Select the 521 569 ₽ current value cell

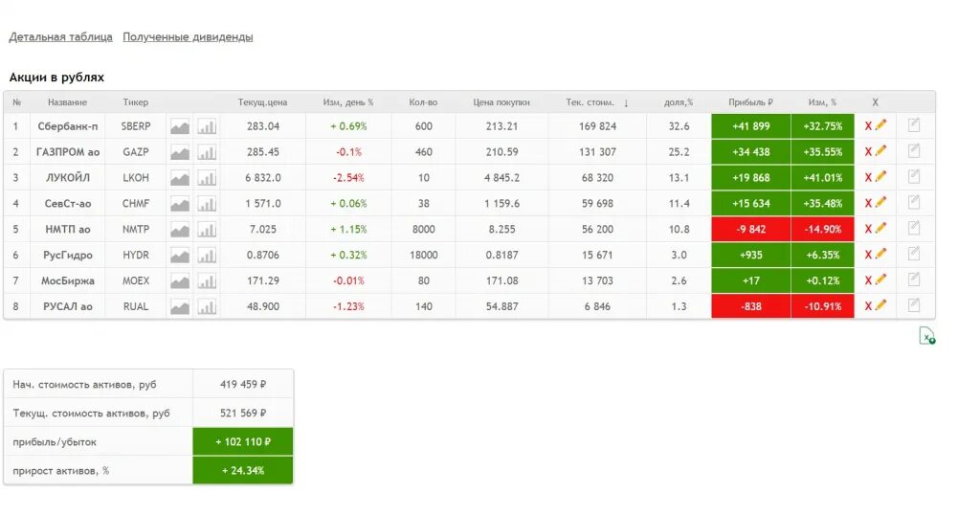coord(243,414)
